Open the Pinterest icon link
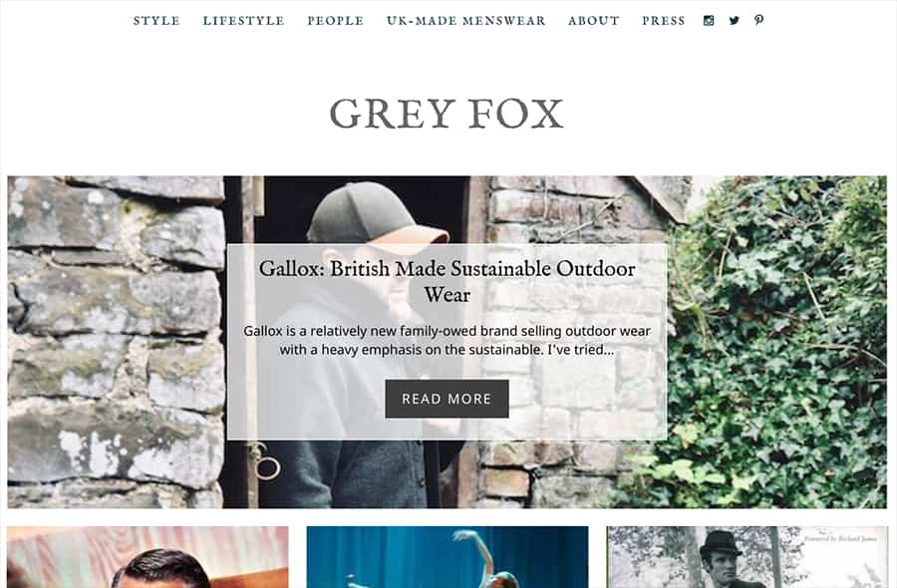The height and width of the screenshot is (588, 897). click(x=758, y=20)
